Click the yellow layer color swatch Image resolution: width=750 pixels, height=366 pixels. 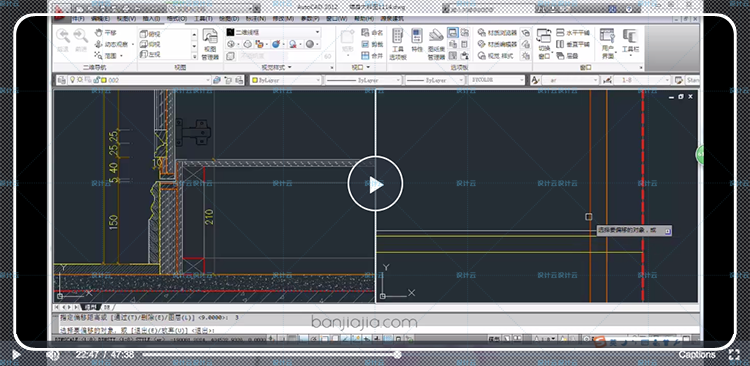tap(103, 80)
